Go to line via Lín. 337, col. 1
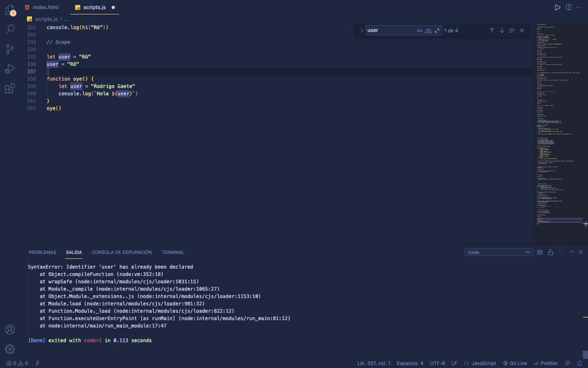The width and height of the screenshot is (588, 368). (x=374, y=363)
